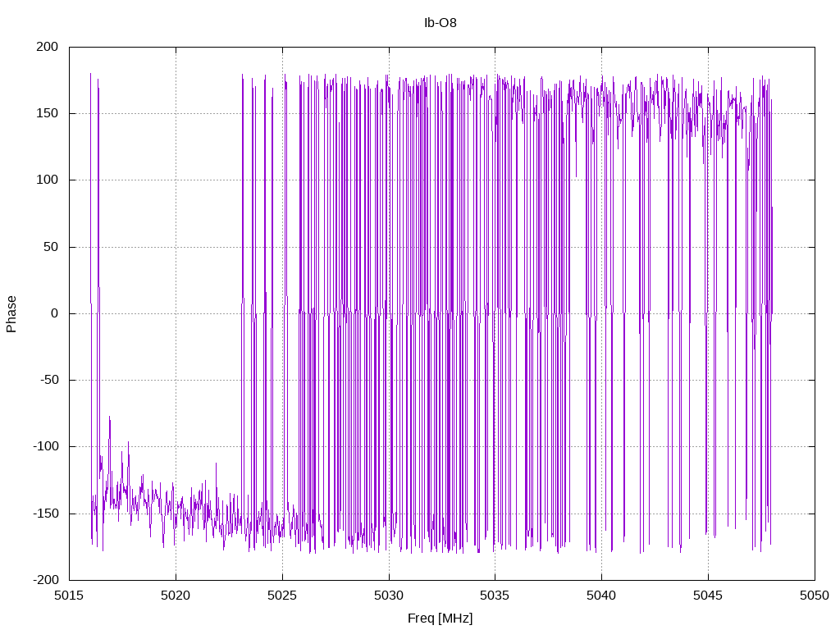
Task: Click the x-axis tick label 5040
Action: point(601,596)
